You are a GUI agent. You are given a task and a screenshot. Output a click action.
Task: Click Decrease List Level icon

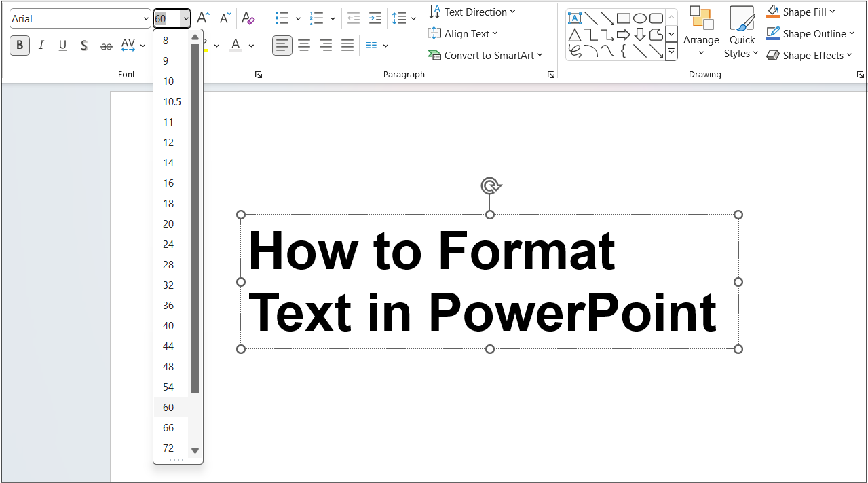coord(353,18)
